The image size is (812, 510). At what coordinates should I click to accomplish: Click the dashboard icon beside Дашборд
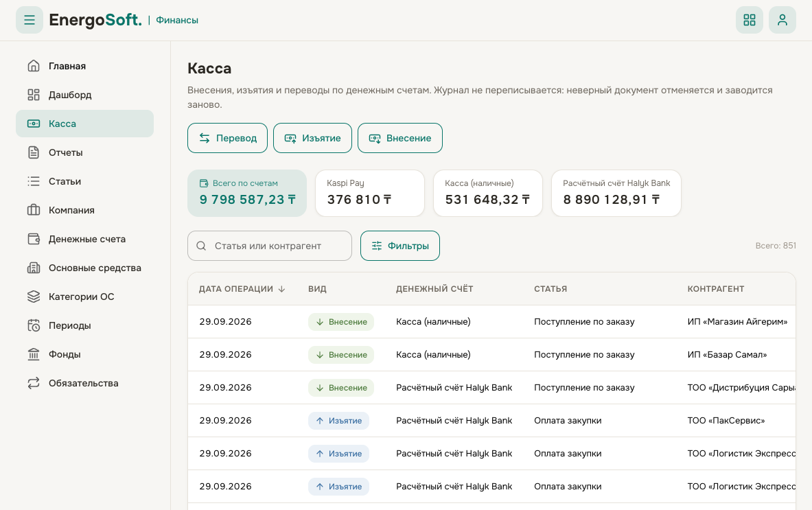coord(34,95)
